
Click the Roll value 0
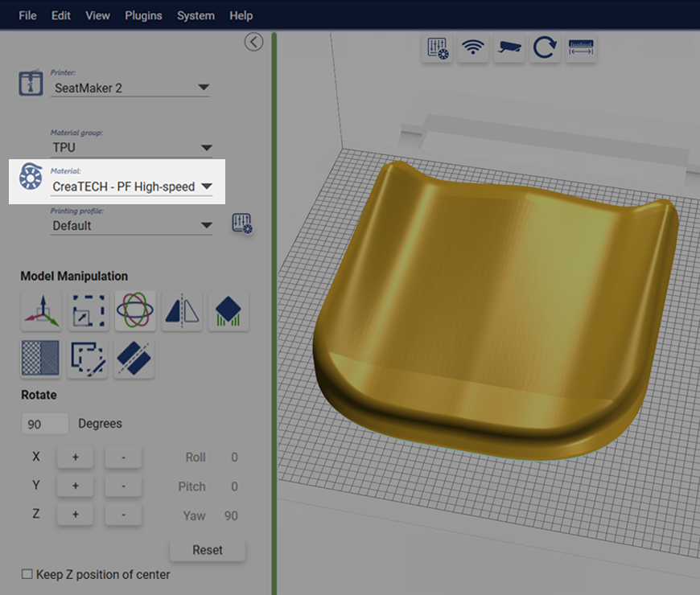pos(234,458)
